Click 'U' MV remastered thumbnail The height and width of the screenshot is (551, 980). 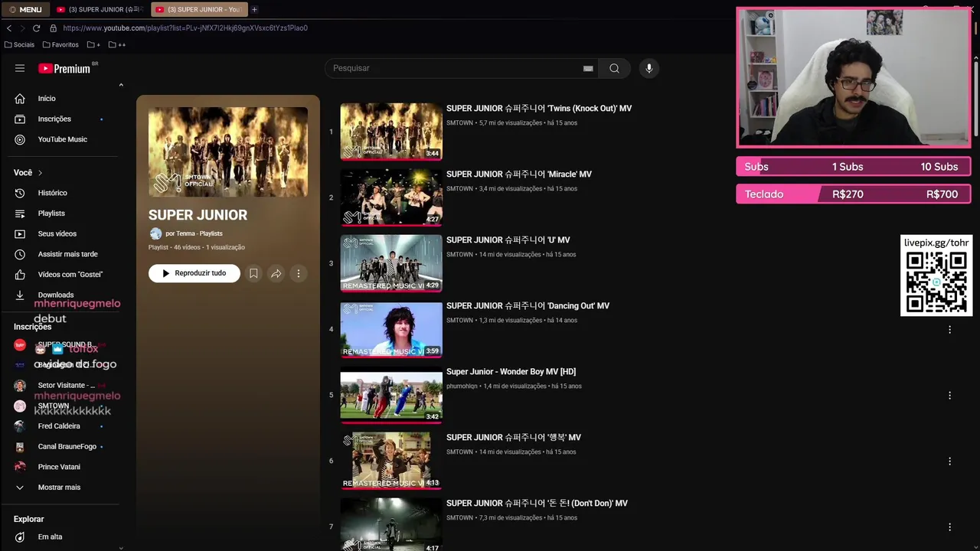pyautogui.click(x=391, y=263)
